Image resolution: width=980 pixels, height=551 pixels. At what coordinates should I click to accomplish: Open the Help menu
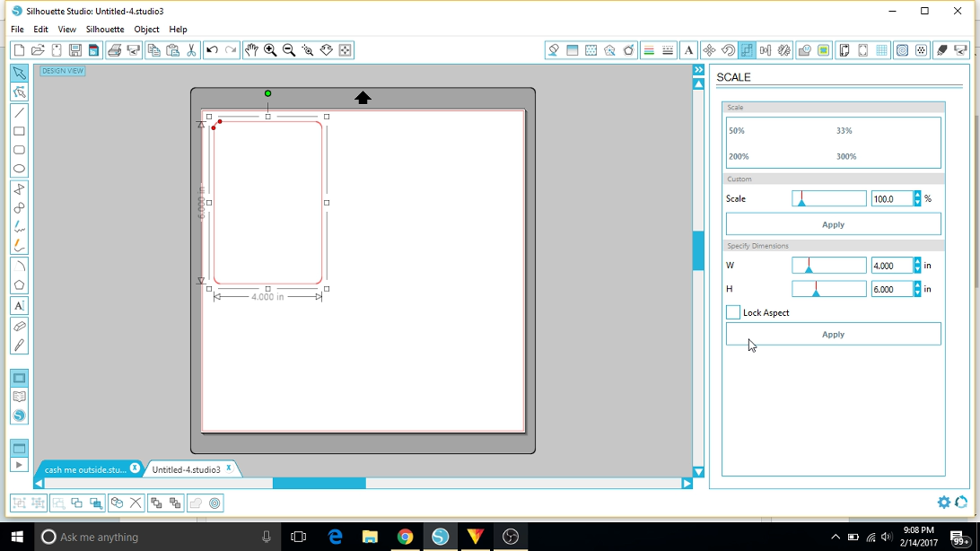[178, 30]
